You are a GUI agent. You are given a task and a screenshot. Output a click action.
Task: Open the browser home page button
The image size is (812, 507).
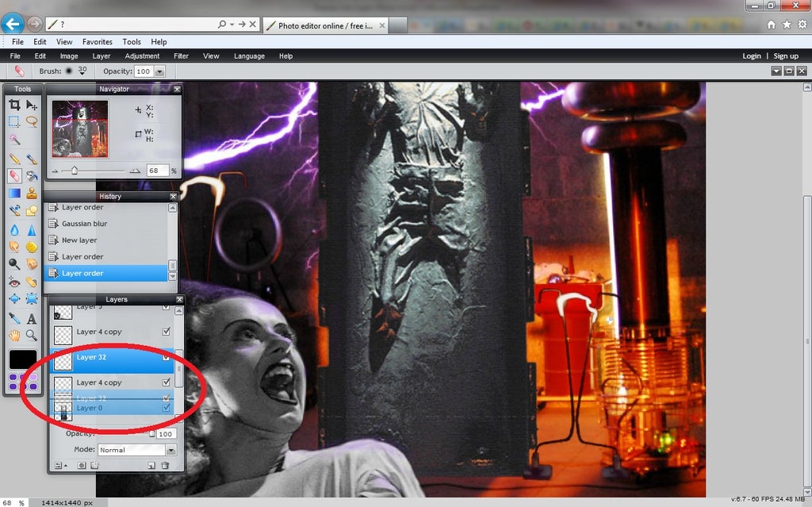(x=771, y=25)
